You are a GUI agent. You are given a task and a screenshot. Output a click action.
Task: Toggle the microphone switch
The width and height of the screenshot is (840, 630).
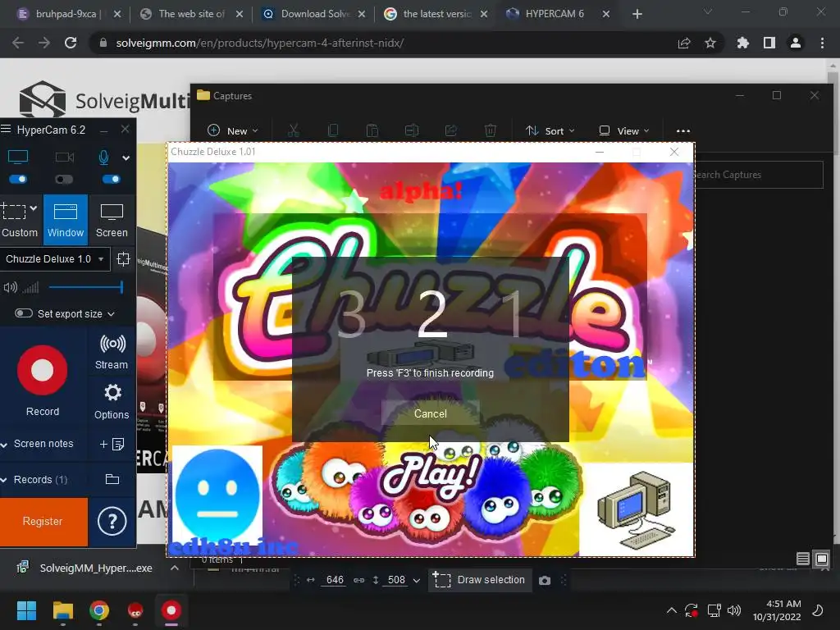point(111,179)
